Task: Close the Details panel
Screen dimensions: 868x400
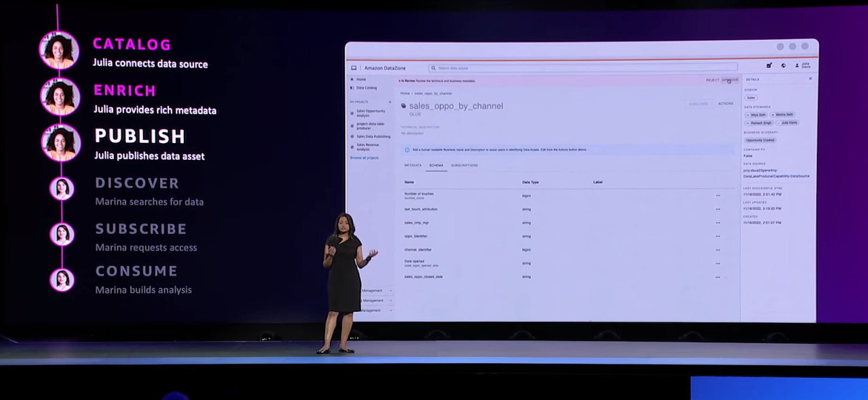Action: (810, 79)
